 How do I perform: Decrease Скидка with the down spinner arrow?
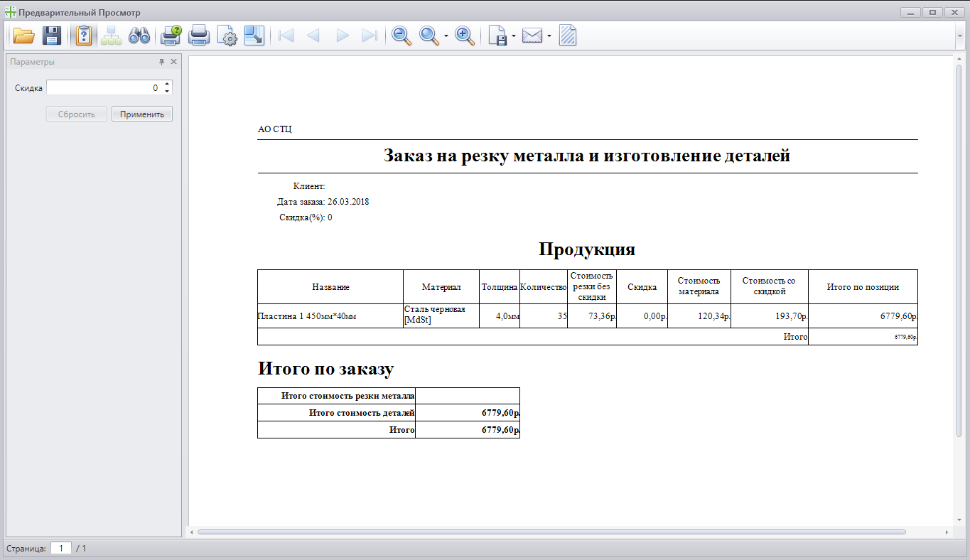coord(167,91)
